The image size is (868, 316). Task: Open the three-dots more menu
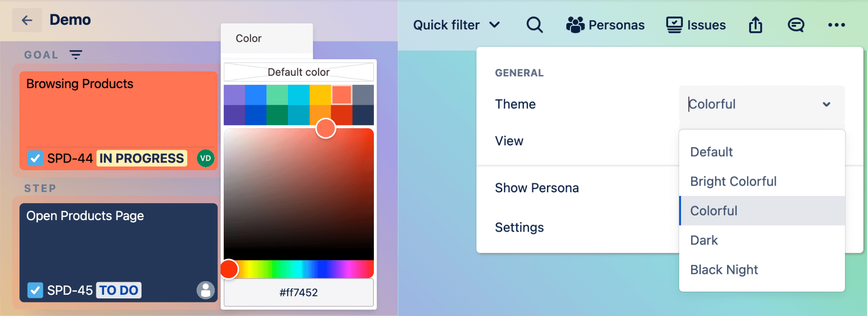tap(836, 25)
